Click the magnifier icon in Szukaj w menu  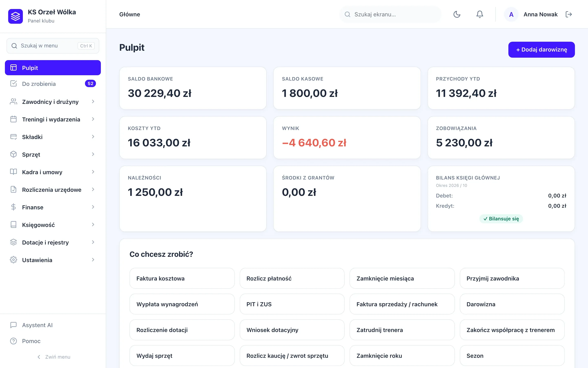tap(14, 46)
